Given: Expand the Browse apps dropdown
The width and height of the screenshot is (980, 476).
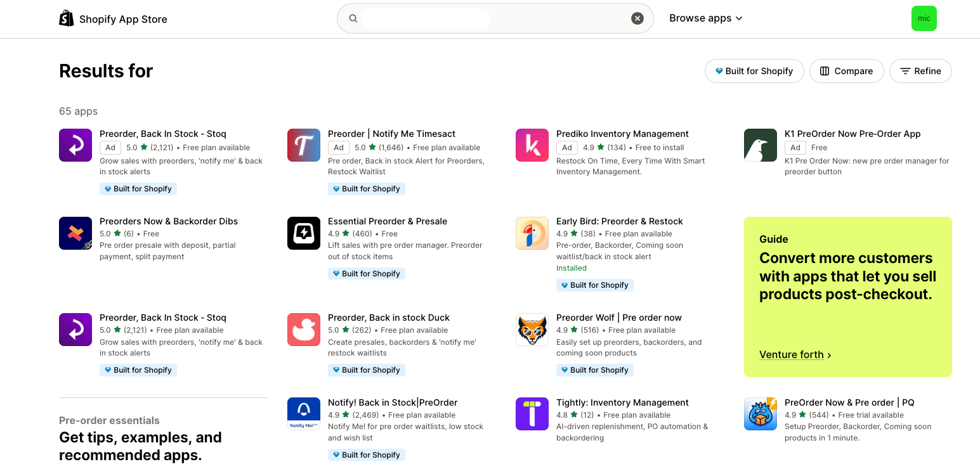Looking at the screenshot, I should (x=706, y=18).
